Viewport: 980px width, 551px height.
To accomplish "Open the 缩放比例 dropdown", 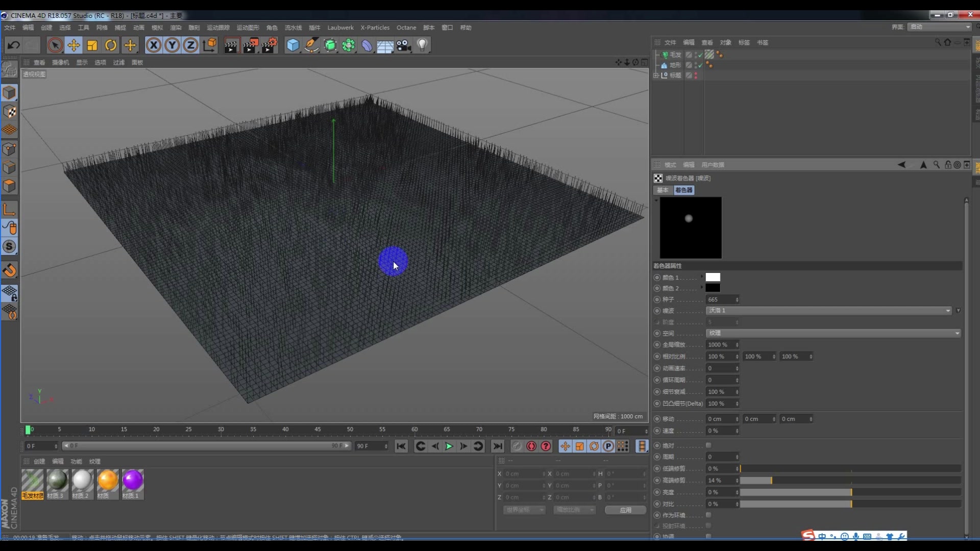I will (574, 510).
